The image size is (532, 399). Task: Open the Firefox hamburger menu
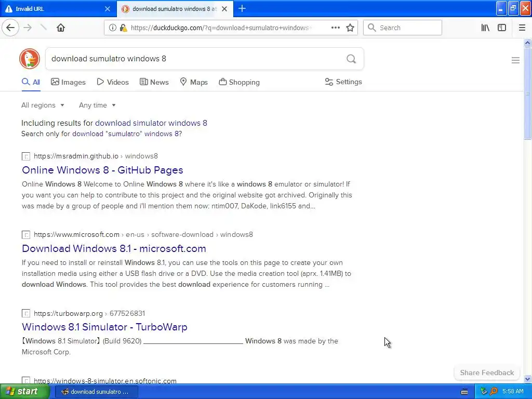(522, 28)
